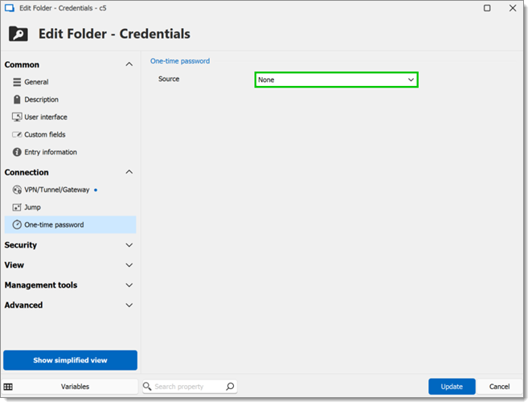This screenshot has height=406, width=532.
Task: Click the Variables grid icon
Action: coord(8,387)
